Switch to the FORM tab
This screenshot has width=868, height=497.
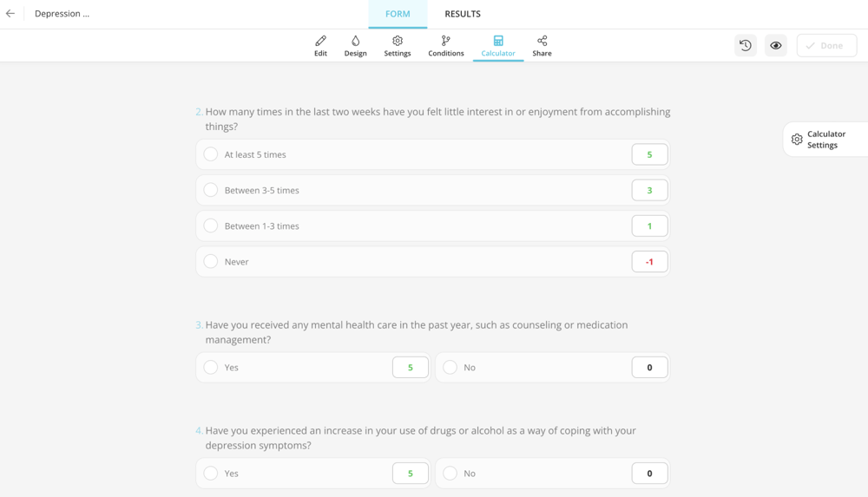(398, 14)
